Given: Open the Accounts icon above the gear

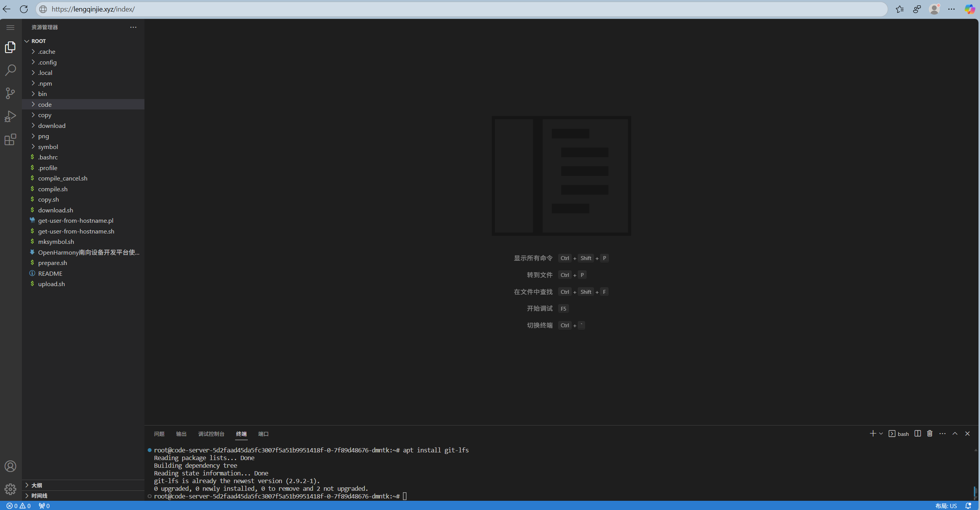Looking at the screenshot, I should pyautogui.click(x=10, y=466).
